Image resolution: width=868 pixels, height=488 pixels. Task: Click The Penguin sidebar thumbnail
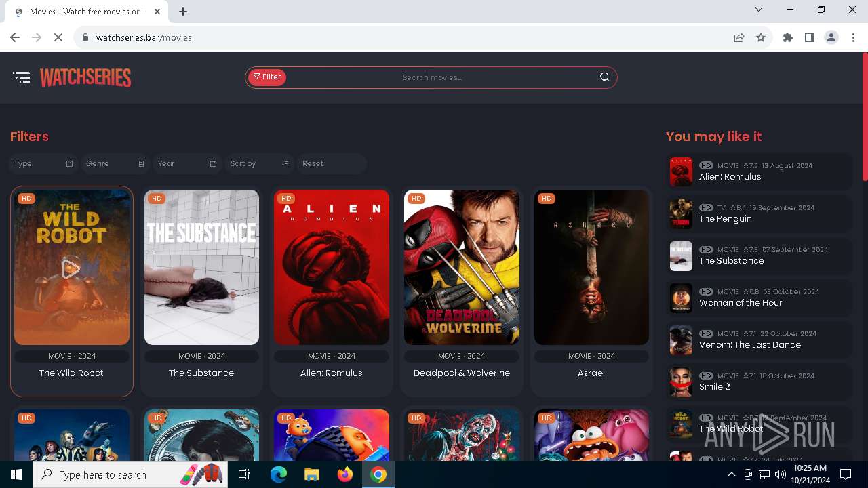coord(681,214)
